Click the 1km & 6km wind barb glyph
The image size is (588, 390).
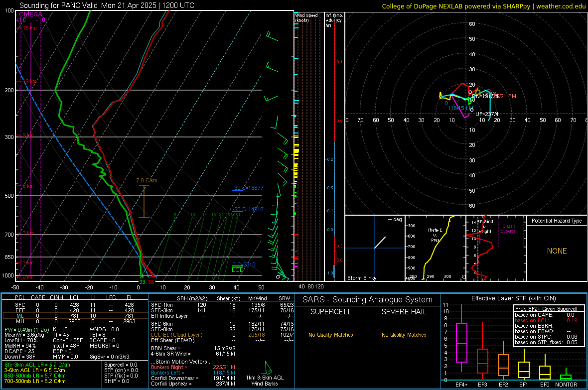pos(268,367)
